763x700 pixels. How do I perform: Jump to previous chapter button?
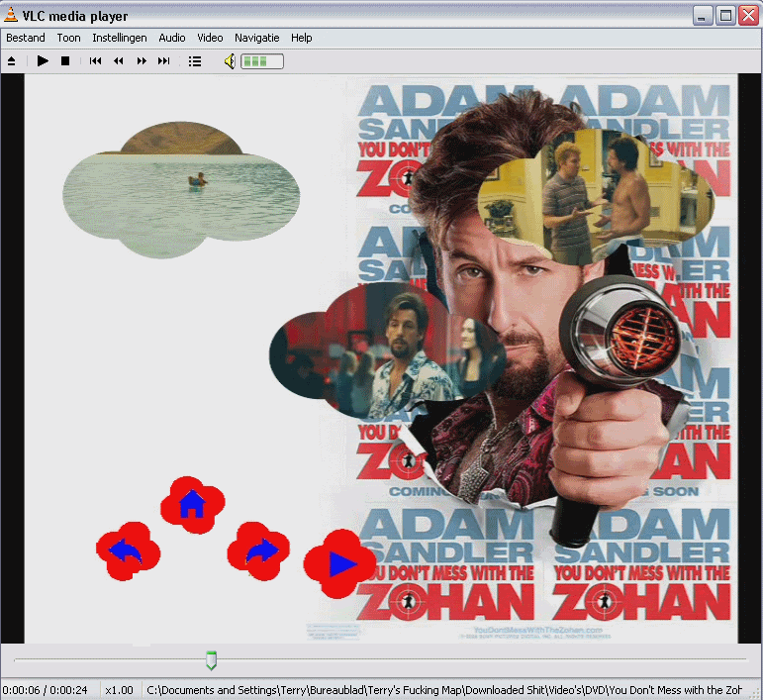click(x=95, y=61)
